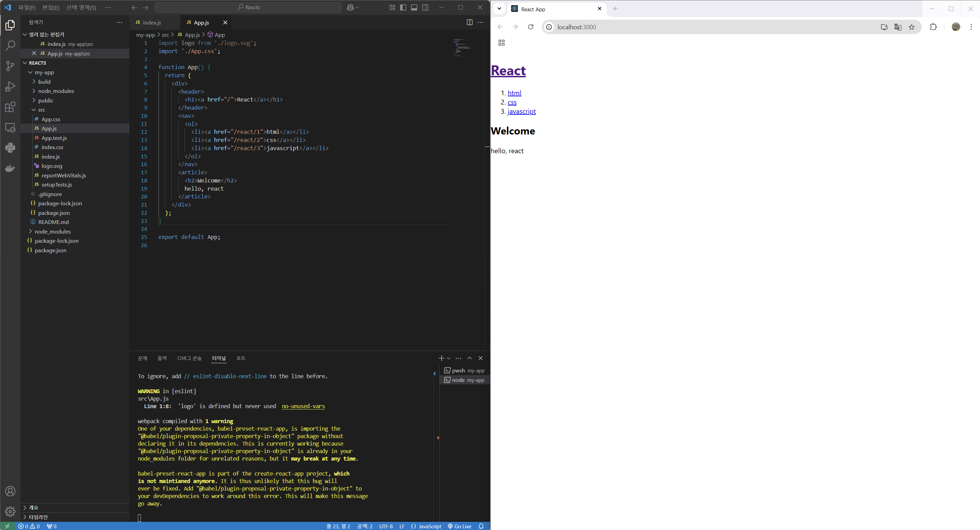Open the Docker view icon
This screenshot has width=980, height=530.
[x=10, y=168]
